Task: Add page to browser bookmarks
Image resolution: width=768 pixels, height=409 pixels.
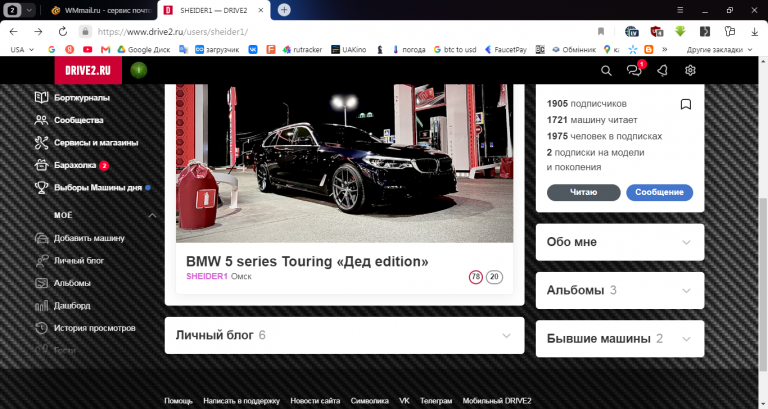Action: [601, 32]
